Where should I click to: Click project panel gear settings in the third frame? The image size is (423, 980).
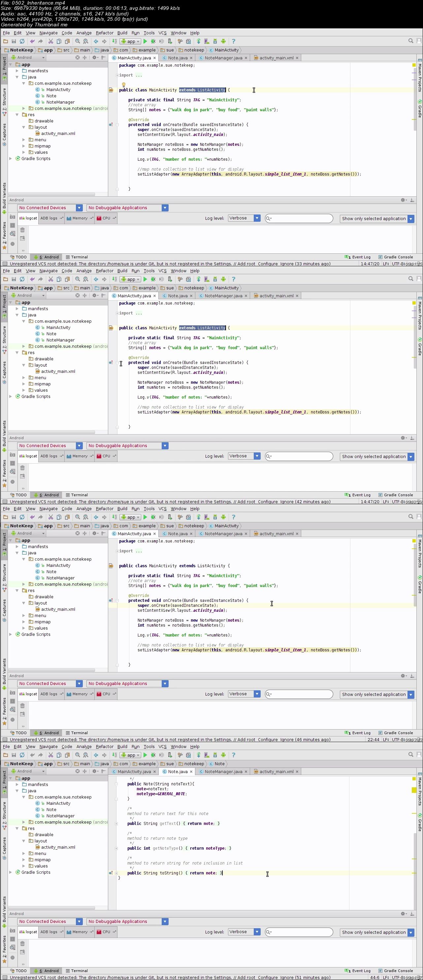tap(95, 533)
